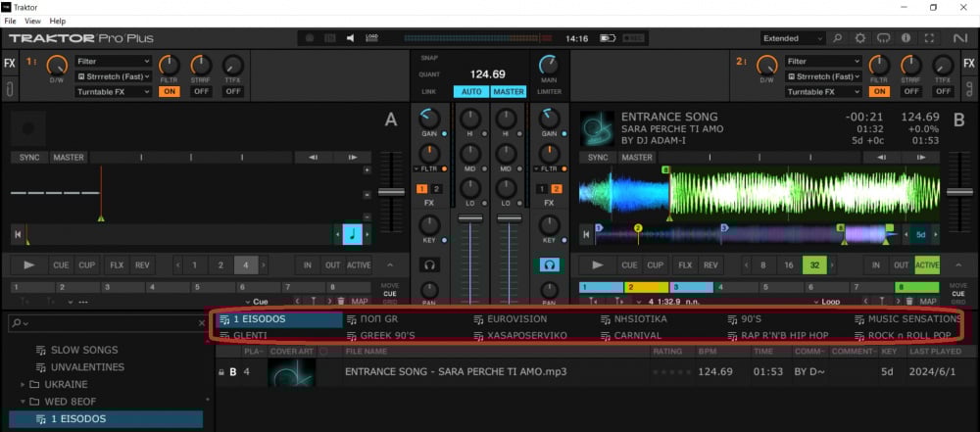Open FX unit 1 Turntable FX dropdown
980x432 pixels.
[x=114, y=91]
